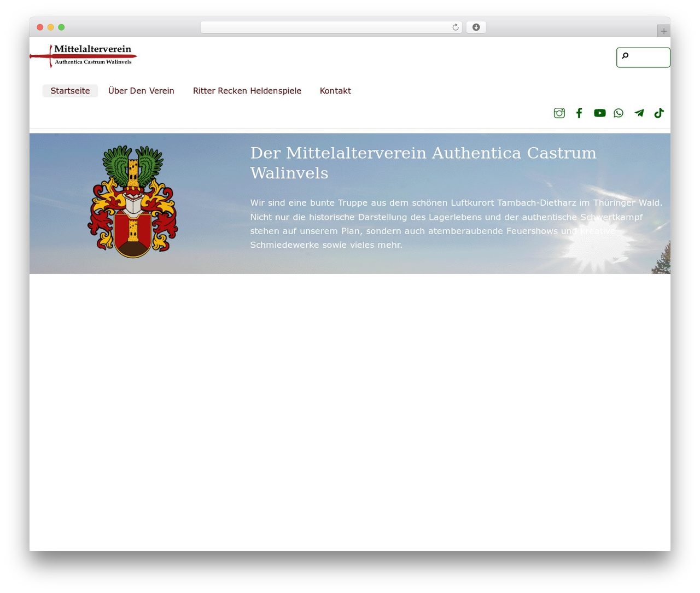Open the Kontakt page
Viewport: 700px width, 593px height.
coord(335,91)
